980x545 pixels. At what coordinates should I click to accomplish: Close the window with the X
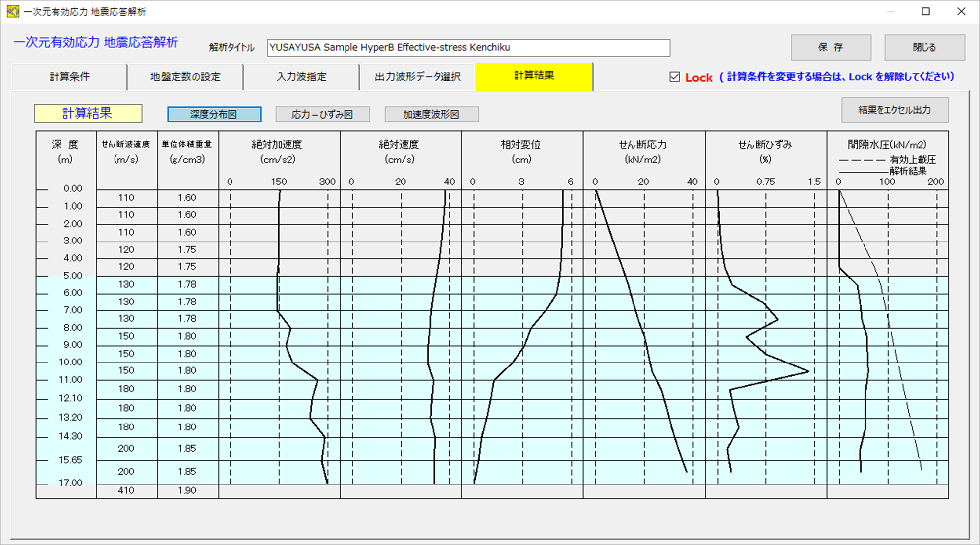961,11
